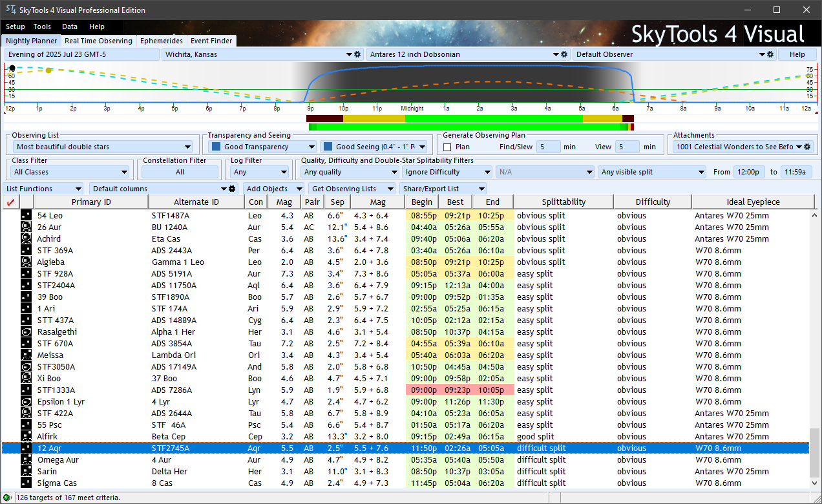Click the Help button near Default Observer

[797, 55]
